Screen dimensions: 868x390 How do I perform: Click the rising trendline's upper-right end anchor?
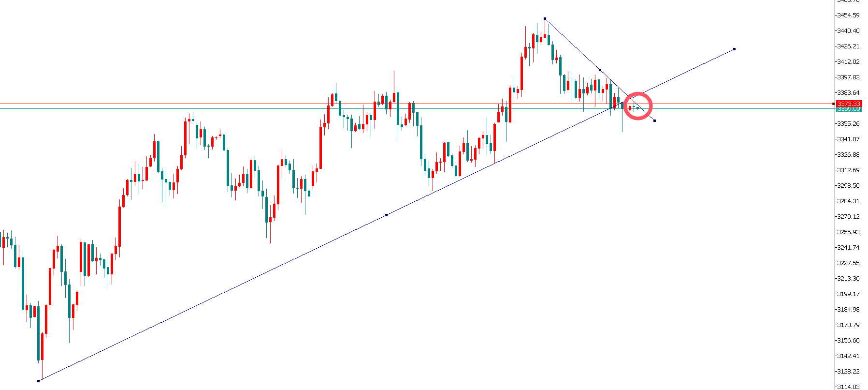pyautogui.click(x=734, y=49)
